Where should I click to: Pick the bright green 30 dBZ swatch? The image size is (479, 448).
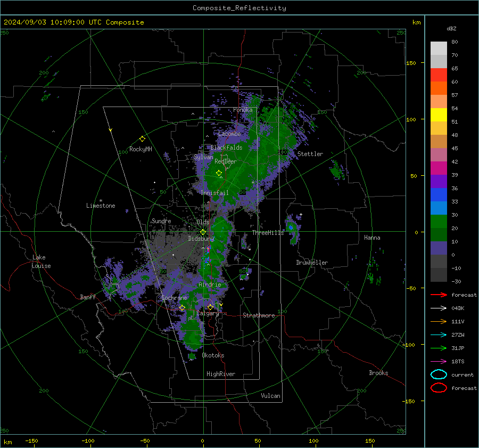point(439,221)
